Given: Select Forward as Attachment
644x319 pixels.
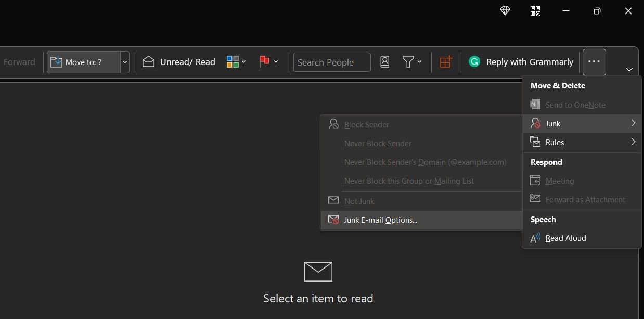Looking at the screenshot, I should (x=582, y=199).
